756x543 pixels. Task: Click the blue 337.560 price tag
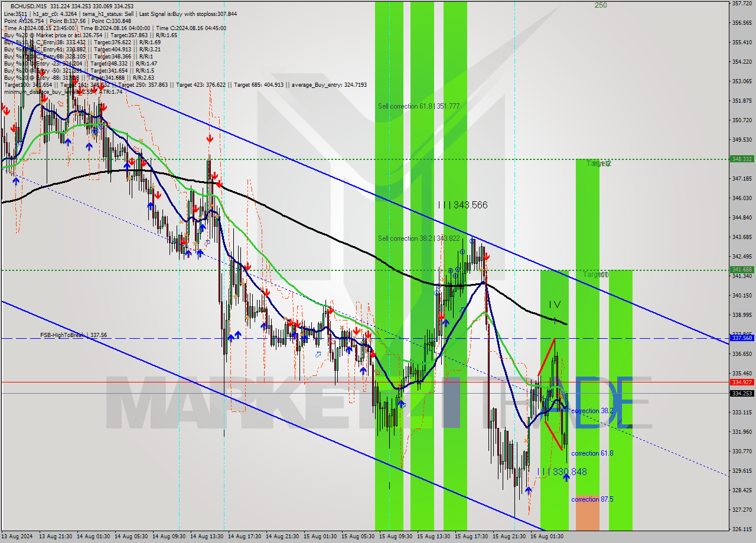point(742,338)
